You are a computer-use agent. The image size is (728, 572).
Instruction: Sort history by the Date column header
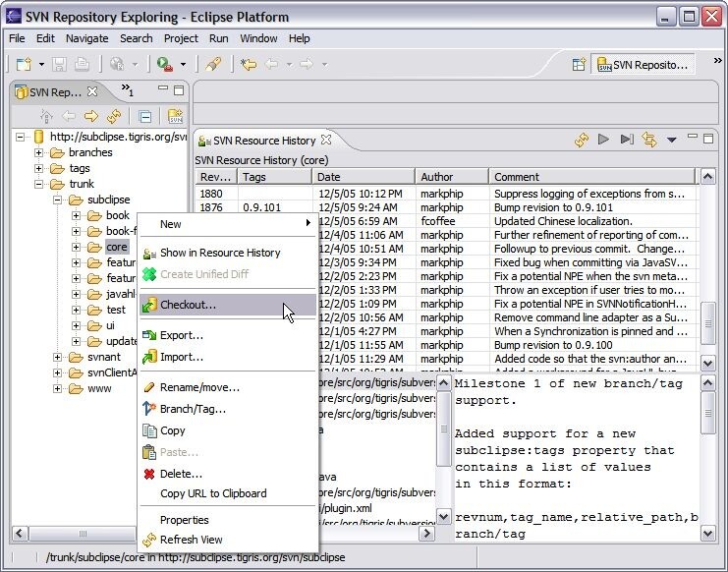[x=364, y=177]
